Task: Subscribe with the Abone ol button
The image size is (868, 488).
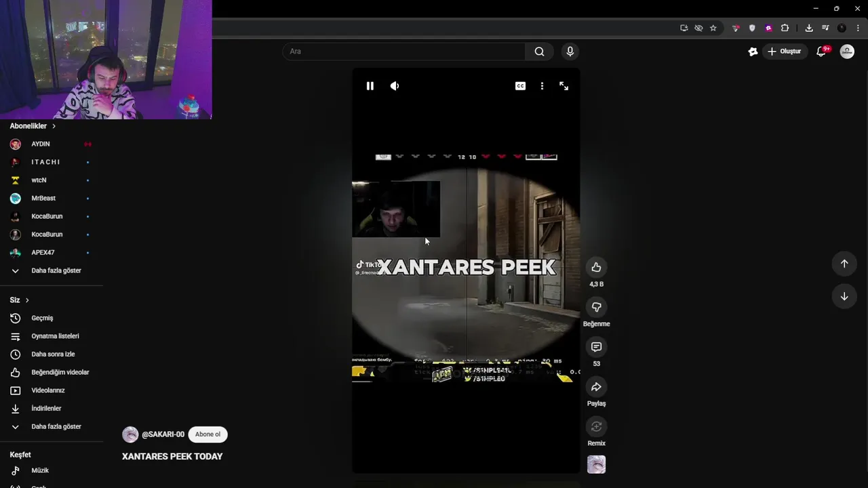Action: pyautogui.click(x=208, y=434)
